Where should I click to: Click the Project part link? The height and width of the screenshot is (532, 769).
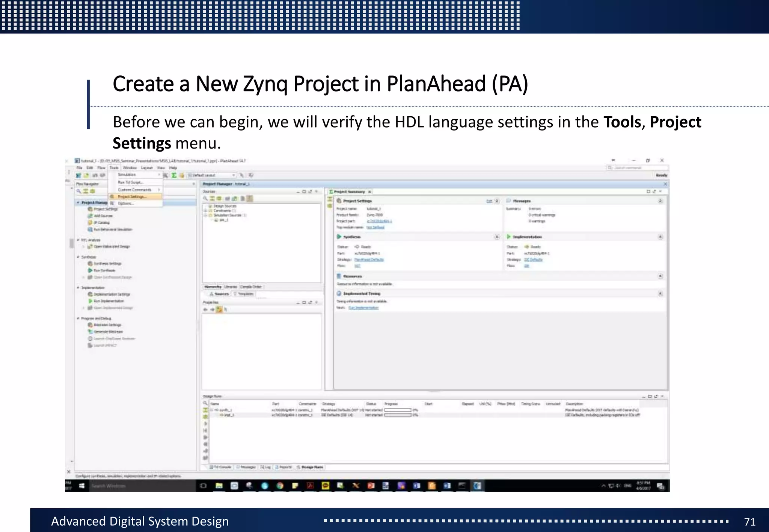[x=379, y=221]
